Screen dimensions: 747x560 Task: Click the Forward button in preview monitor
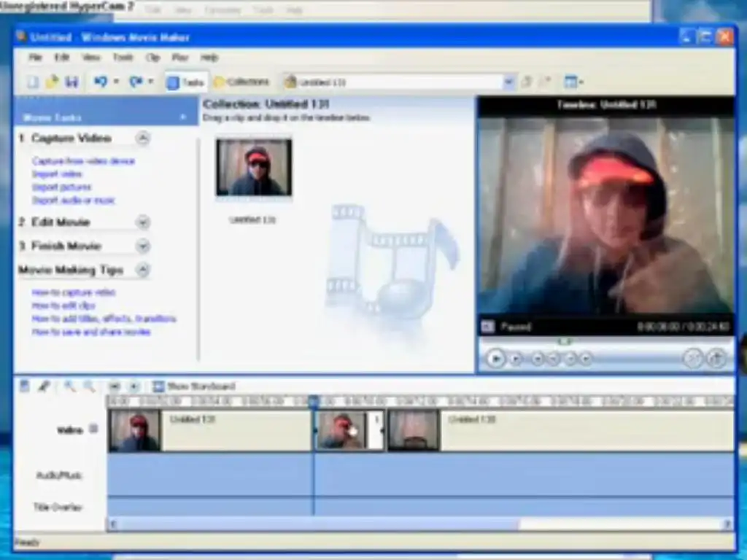point(587,359)
